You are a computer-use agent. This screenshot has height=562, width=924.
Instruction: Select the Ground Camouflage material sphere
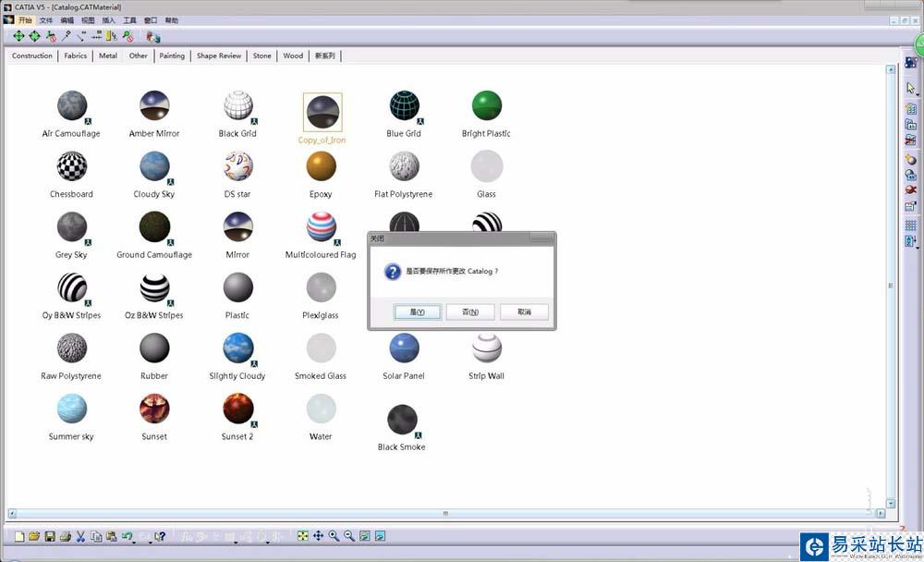pyautogui.click(x=154, y=227)
